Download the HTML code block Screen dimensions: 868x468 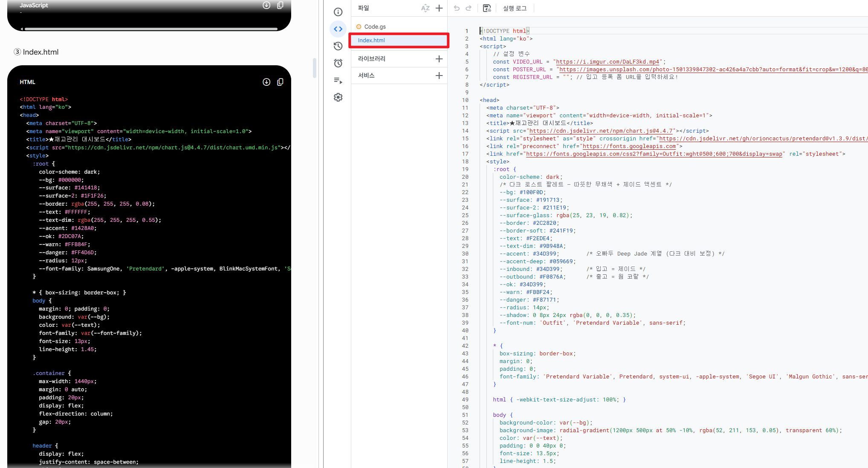click(x=266, y=82)
